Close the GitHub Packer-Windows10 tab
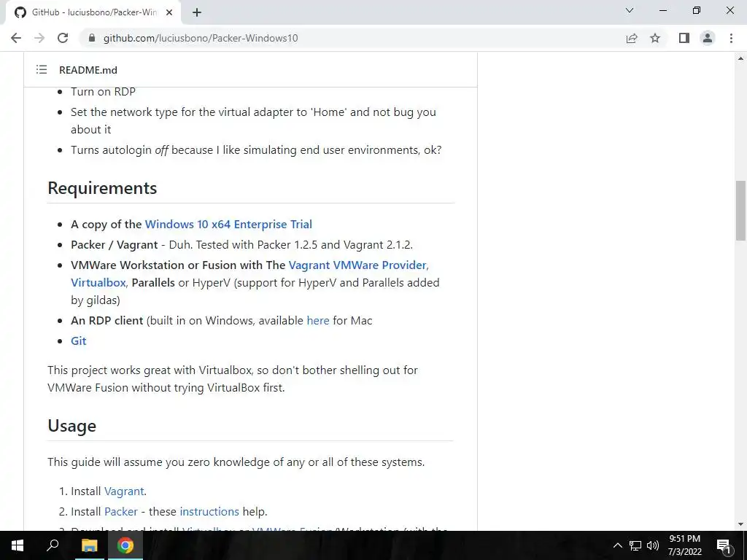Viewport: 747px width, 560px height. click(169, 12)
